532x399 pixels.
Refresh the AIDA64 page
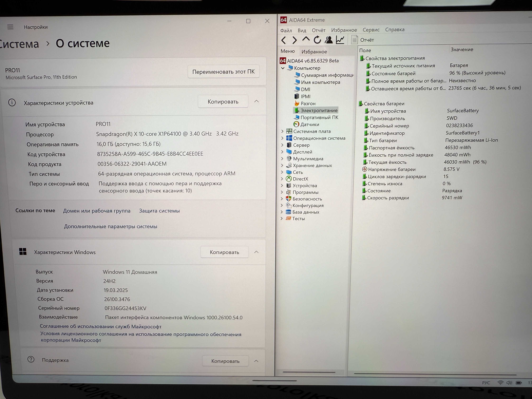pos(317,40)
